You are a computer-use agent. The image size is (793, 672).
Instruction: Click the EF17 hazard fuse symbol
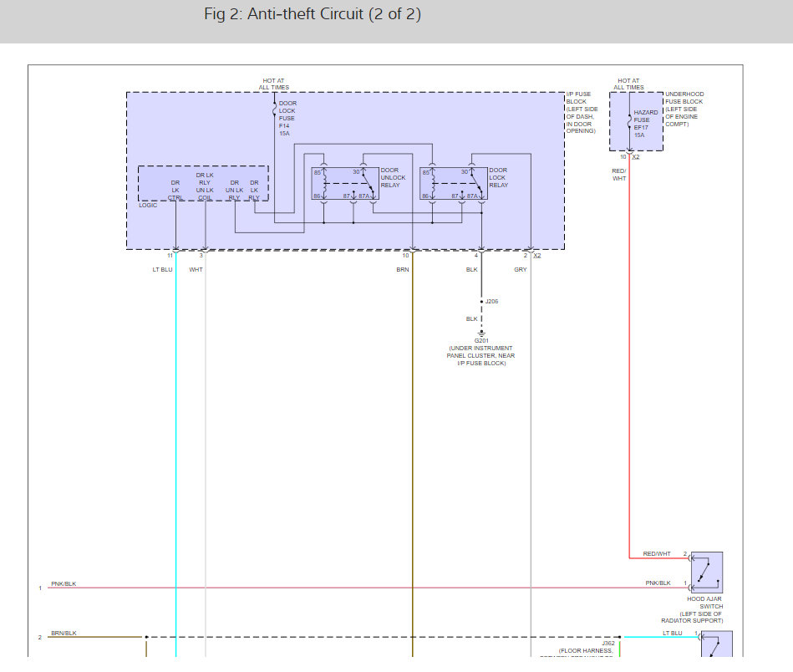click(x=630, y=121)
